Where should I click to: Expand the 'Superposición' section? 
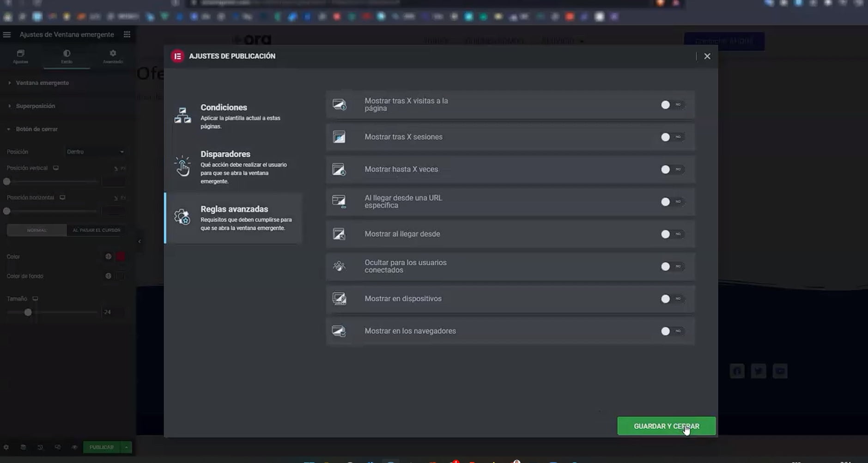[x=35, y=106]
